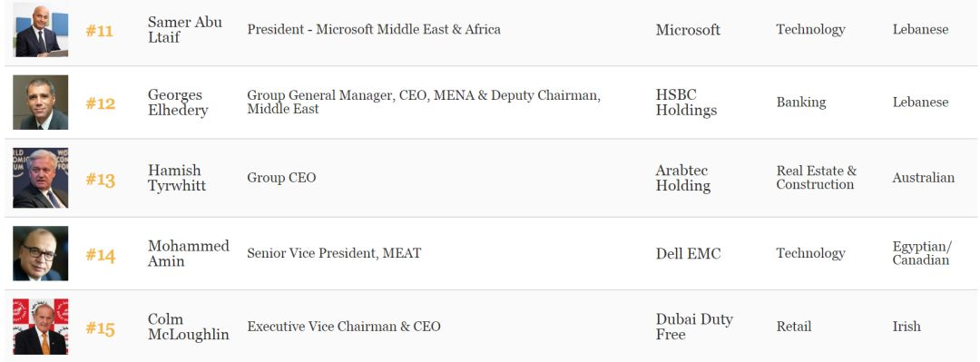Image resolution: width=980 pixels, height=362 pixels.
Task: Open Hamish Tyrwhitt's profile photo
Action: pos(41,178)
